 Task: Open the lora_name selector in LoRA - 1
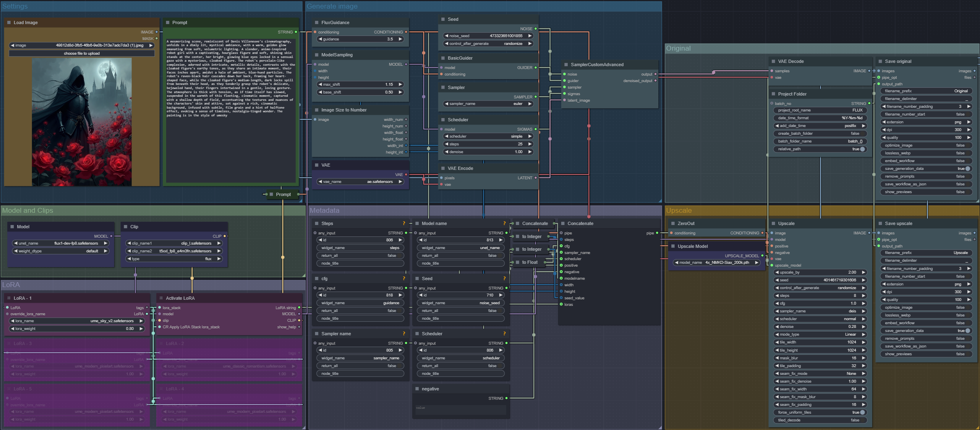pyautogui.click(x=77, y=321)
